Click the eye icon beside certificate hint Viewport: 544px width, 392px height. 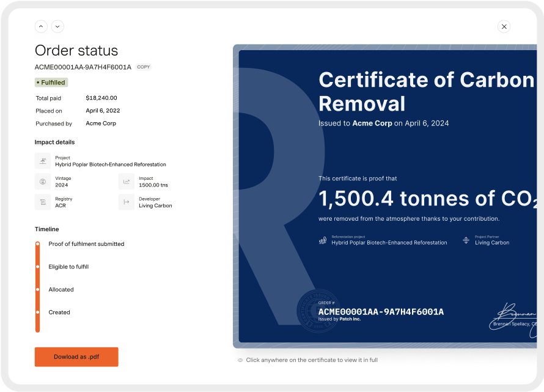tap(240, 360)
